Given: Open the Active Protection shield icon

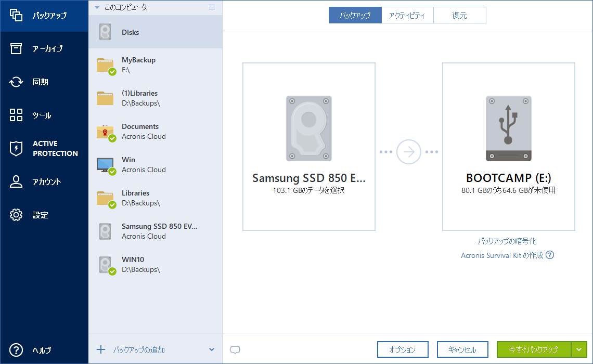Looking at the screenshot, I should point(16,148).
